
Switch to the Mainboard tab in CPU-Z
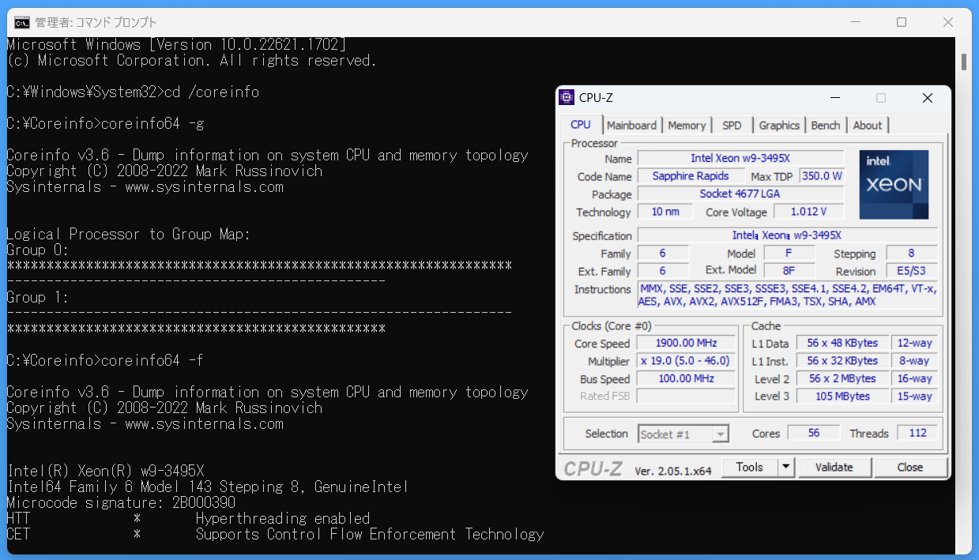point(631,125)
